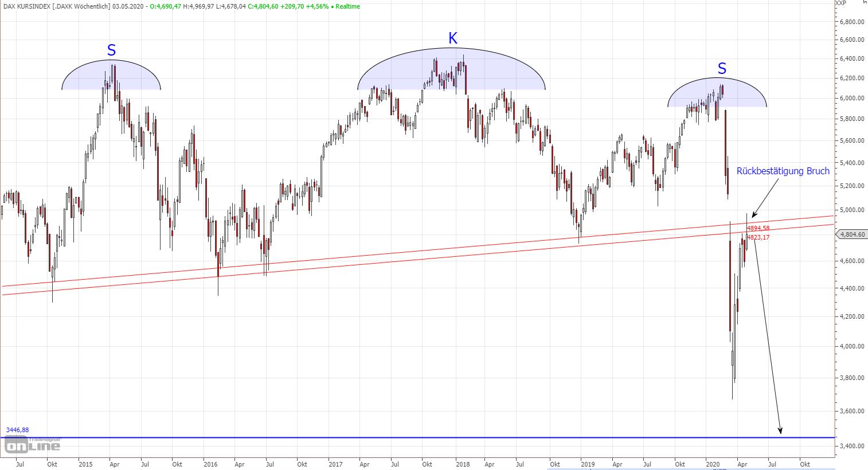Select the blue K label above the head
The height and width of the screenshot is (470, 868).
[452, 39]
